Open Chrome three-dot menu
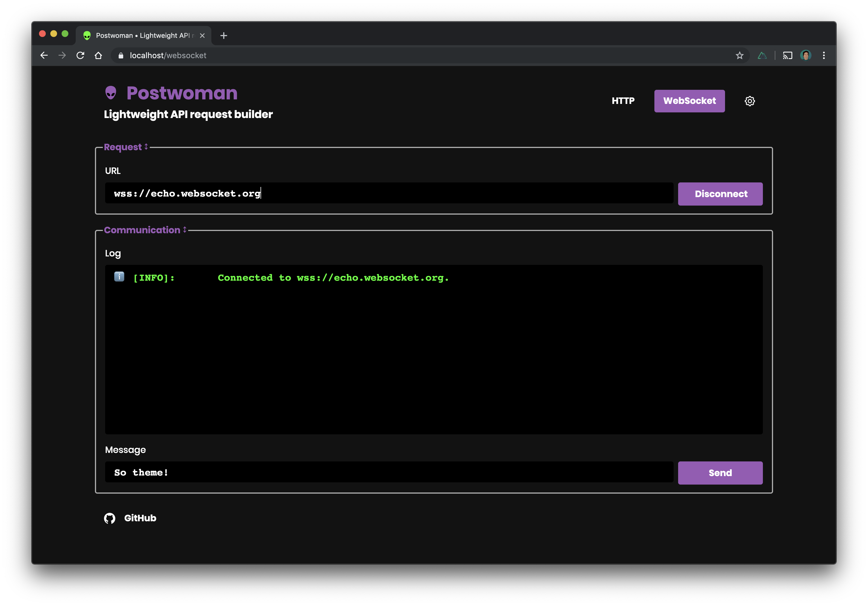Viewport: 868px width, 606px height. click(x=824, y=56)
